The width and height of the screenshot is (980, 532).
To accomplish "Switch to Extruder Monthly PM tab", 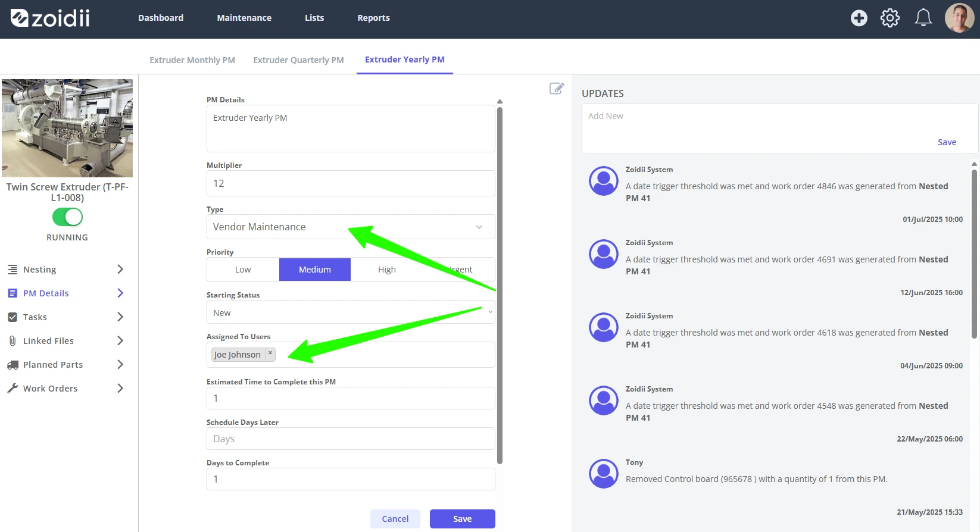I will [192, 60].
